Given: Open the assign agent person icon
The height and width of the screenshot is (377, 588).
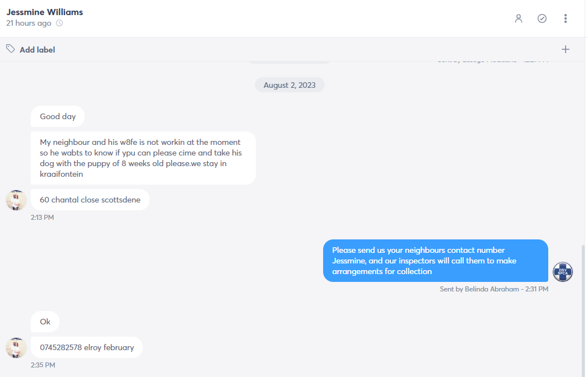Looking at the screenshot, I should coord(519,18).
